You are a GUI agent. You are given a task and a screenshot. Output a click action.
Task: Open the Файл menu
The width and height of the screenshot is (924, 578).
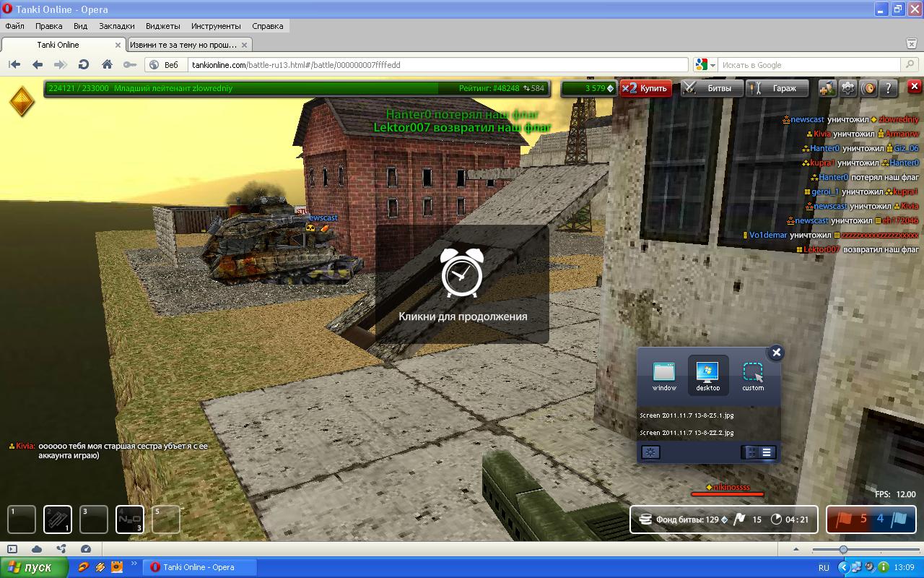tap(14, 26)
